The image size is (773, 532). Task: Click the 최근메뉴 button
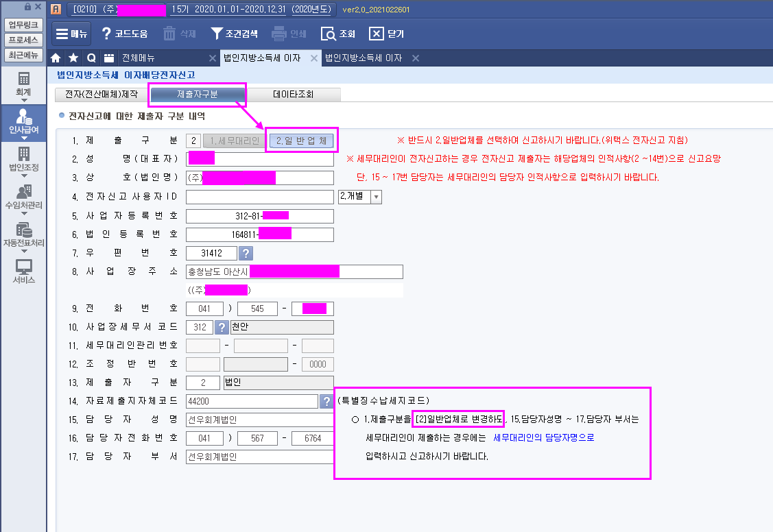(23, 55)
